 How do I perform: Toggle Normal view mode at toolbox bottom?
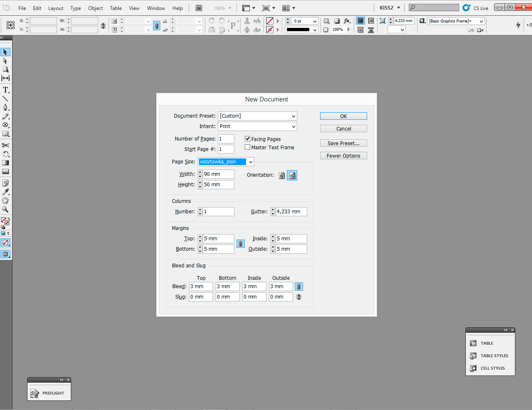[x=5, y=254]
